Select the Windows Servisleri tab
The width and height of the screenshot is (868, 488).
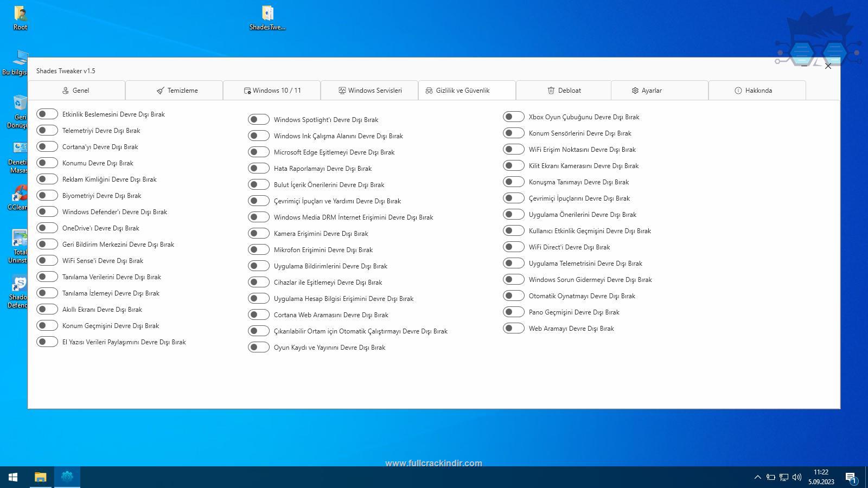pyautogui.click(x=369, y=91)
